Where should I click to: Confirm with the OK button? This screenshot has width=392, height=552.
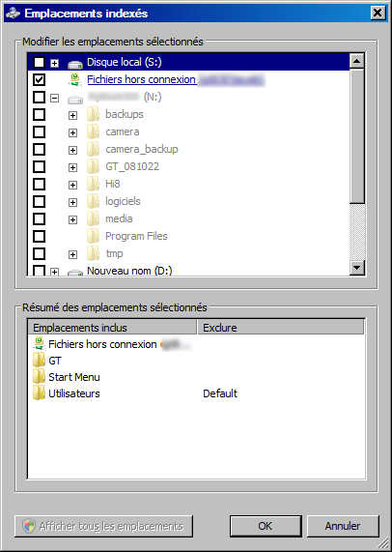click(x=266, y=526)
